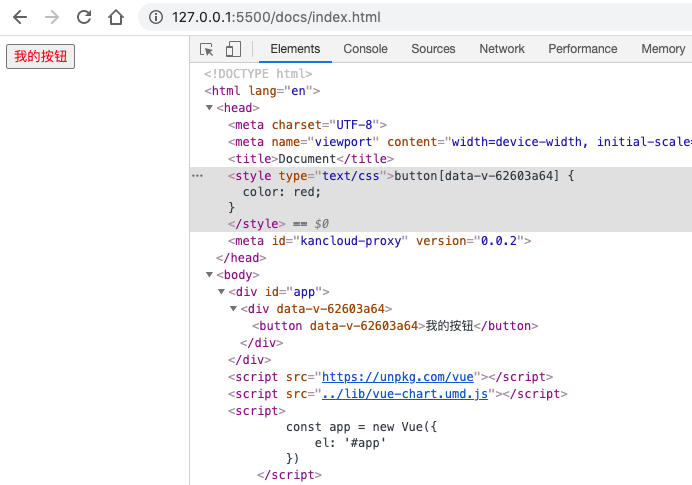Select the style type="text/css" opening tag
This screenshot has height=485, width=692.
(311, 176)
